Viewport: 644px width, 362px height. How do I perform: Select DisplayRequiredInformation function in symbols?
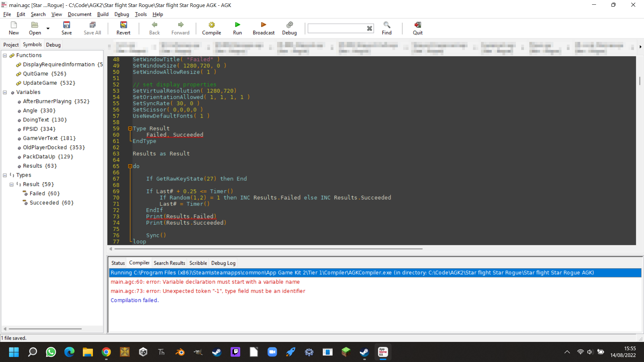pos(59,64)
